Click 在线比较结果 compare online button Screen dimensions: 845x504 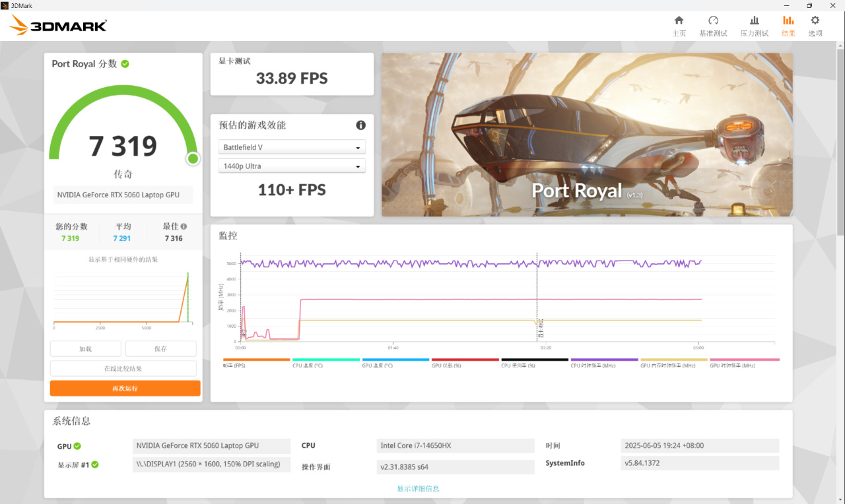pyautogui.click(x=123, y=369)
